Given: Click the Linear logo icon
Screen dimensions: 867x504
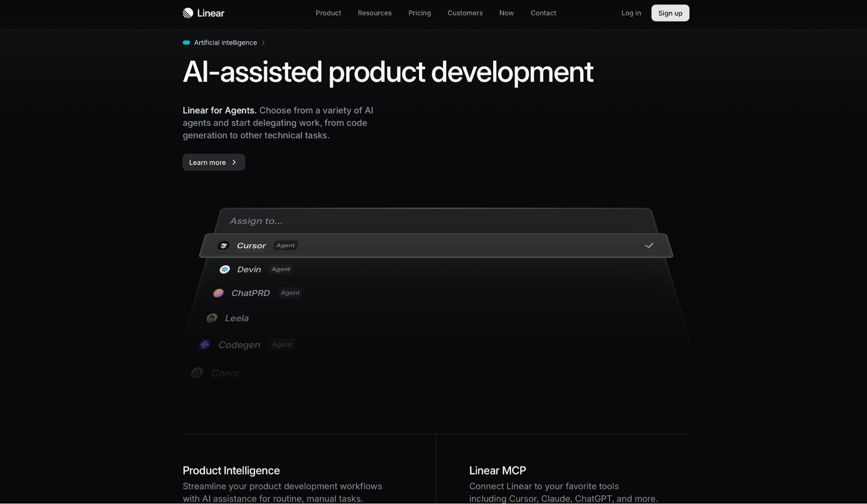Looking at the screenshot, I should pyautogui.click(x=188, y=13).
